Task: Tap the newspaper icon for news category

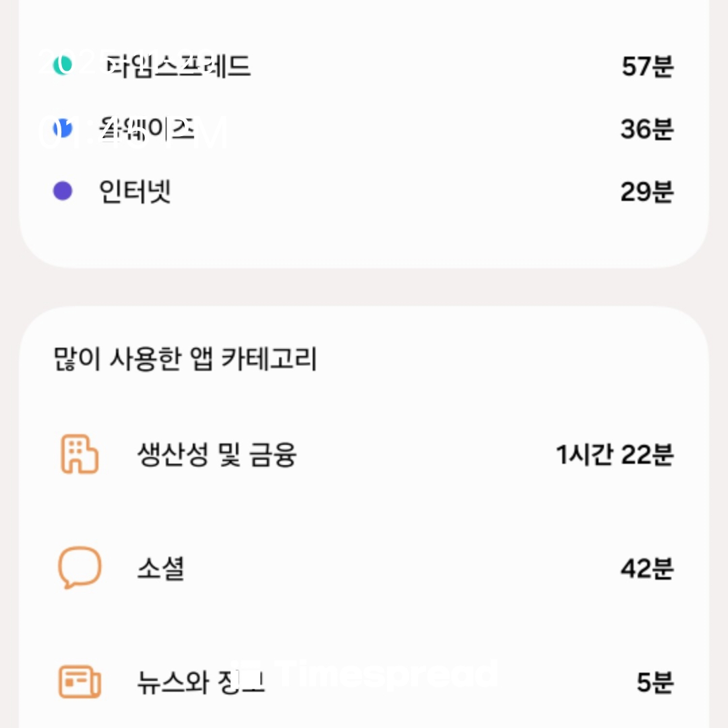Action: pos(80,682)
